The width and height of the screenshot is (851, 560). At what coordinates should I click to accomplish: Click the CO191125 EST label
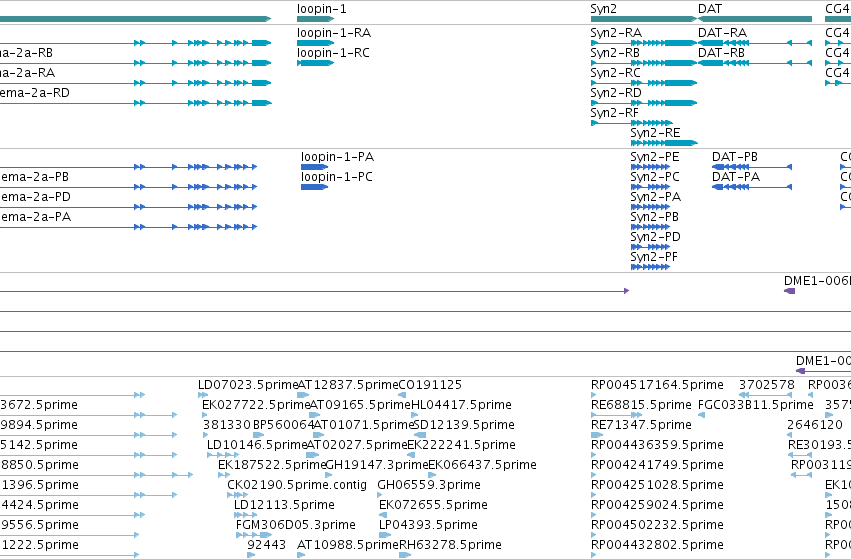[x=430, y=385]
